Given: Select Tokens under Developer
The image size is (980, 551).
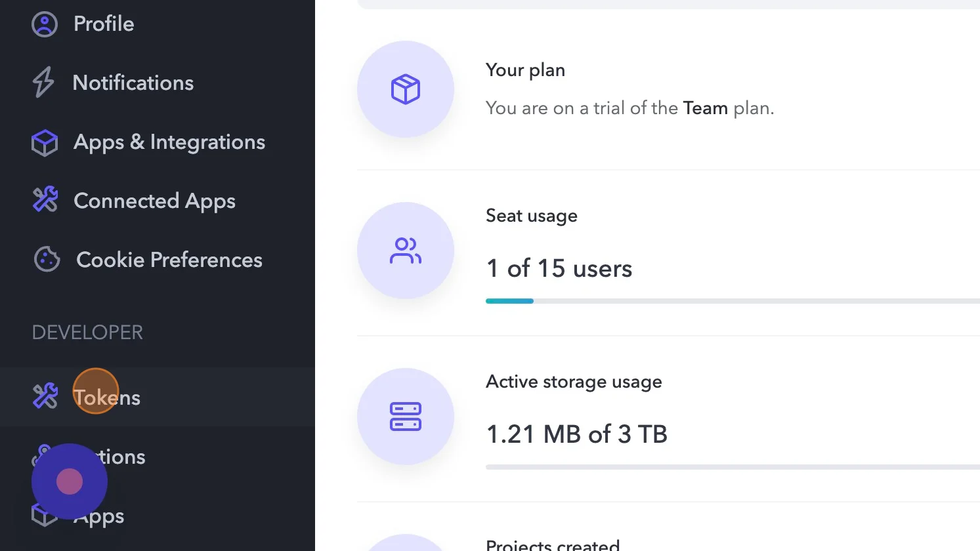Looking at the screenshot, I should pyautogui.click(x=107, y=398).
